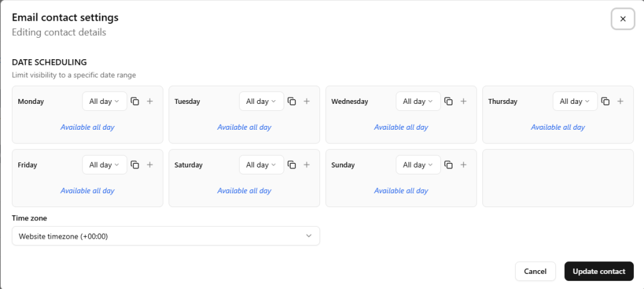Click the plus icon for Tuesday

click(x=306, y=101)
